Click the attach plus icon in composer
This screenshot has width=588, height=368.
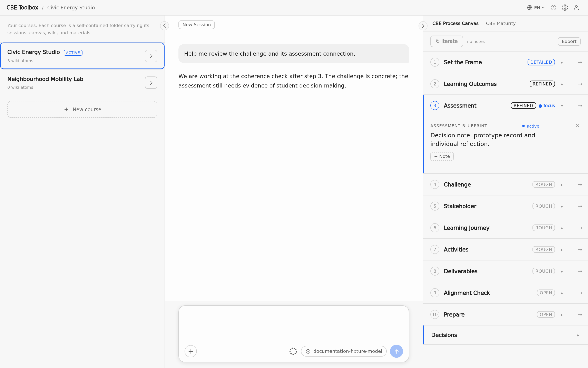(x=191, y=351)
